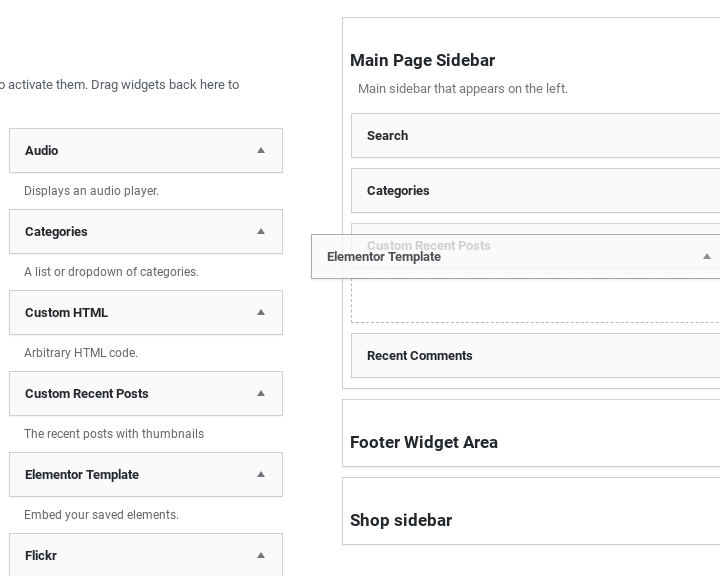Select the Flickr widget title
Screen dimensions: 720x576
tap(41, 556)
